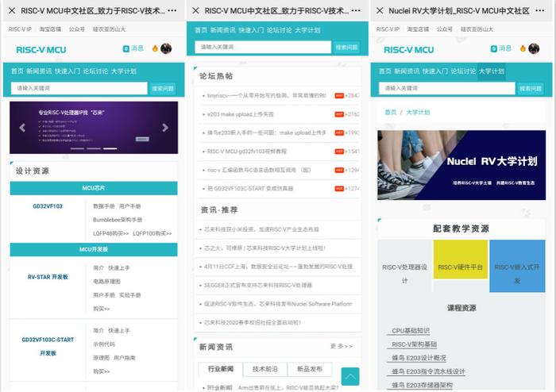This screenshot has width=556, height=392.
Task: Open the user avatar on the right page
Action: click(x=534, y=48)
